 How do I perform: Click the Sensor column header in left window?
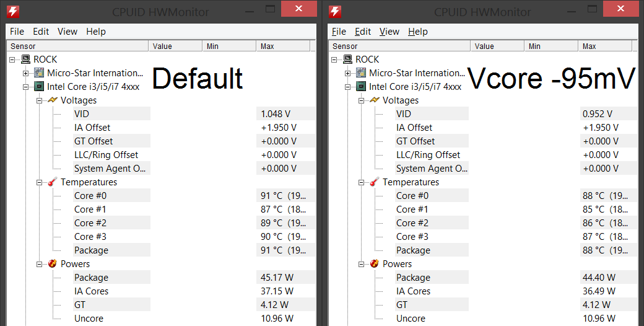pos(77,46)
